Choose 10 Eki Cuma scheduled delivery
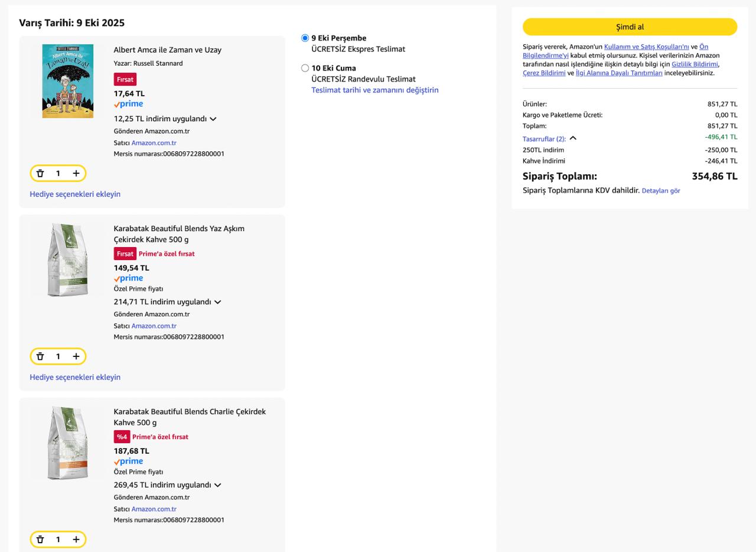The width and height of the screenshot is (756, 552). point(305,68)
